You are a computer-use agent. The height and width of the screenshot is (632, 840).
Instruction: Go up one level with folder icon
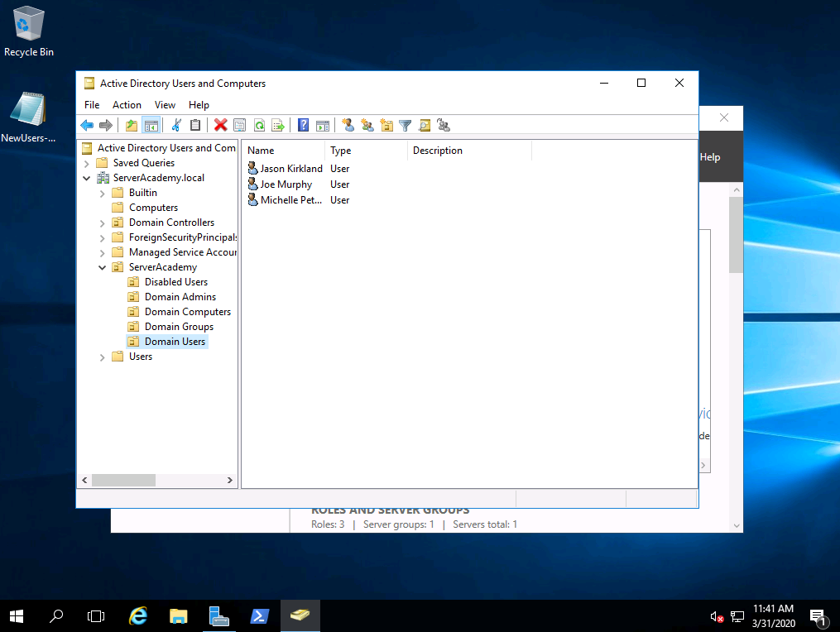coord(132,126)
